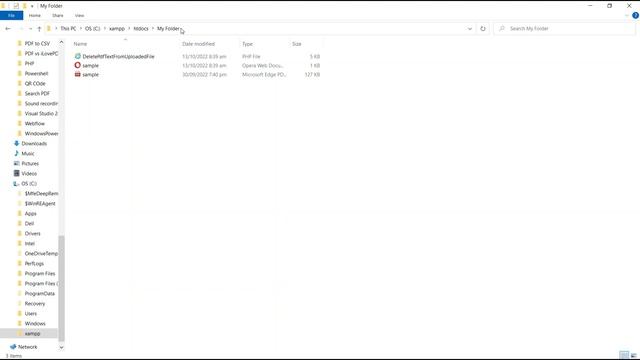Click htdocs in address breadcrumb
The image size is (640, 360).
click(141, 29)
